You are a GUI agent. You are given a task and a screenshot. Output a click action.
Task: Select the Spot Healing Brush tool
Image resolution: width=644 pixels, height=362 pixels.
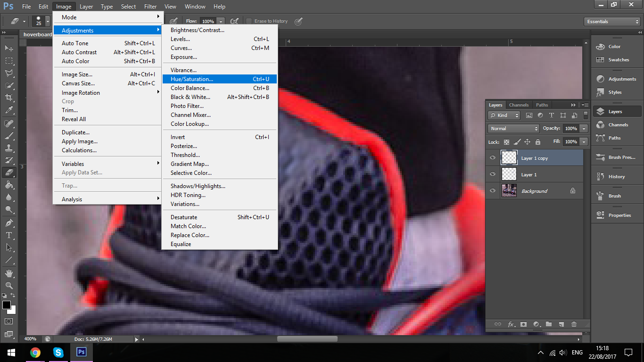pos(9,123)
